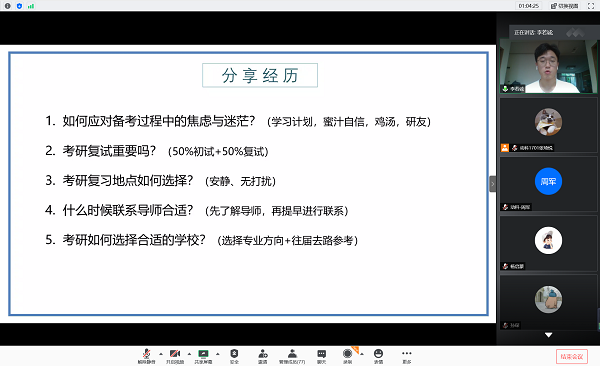
Task: Click the share screen icon
Action: click(203, 353)
